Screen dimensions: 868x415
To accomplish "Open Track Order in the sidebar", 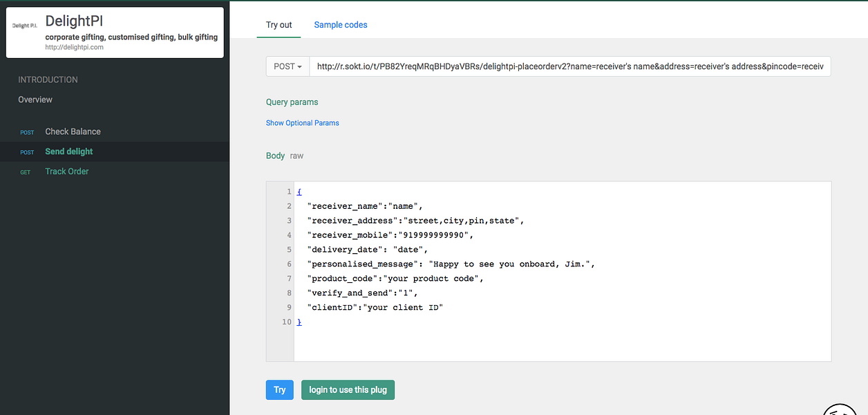I will [67, 172].
